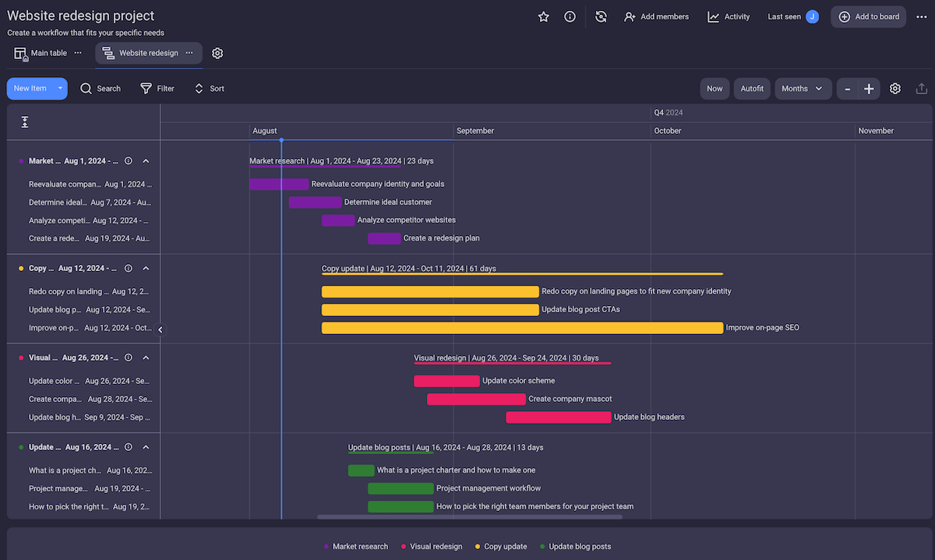Collapse the Visual redesign group chevron
Image resolution: width=935 pixels, height=560 pixels.
coord(146,357)
